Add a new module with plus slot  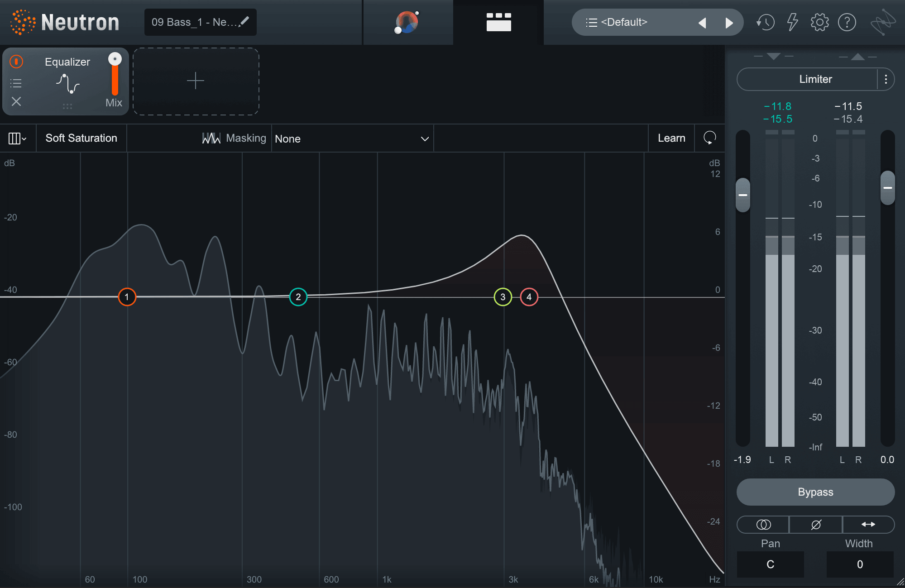tap(196, 81)
